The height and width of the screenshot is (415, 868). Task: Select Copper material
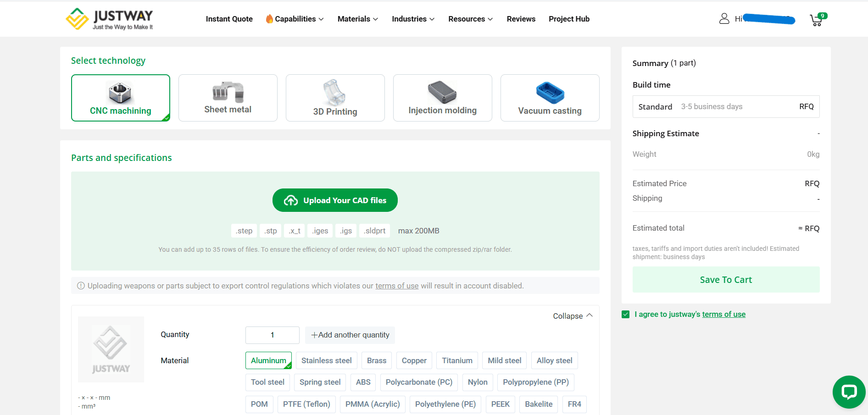pyautogui.click(x=414, y=360)
